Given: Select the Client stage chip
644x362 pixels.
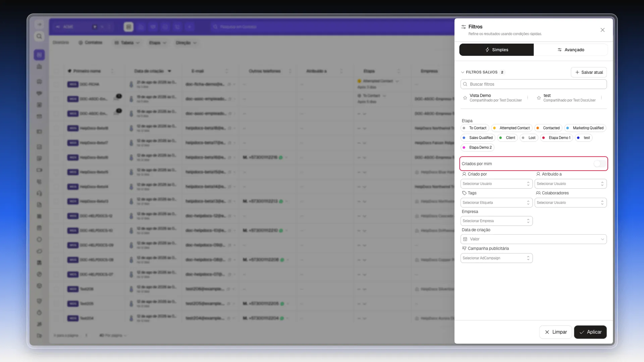Looking at the screenshot, I should tap(507, 138).
